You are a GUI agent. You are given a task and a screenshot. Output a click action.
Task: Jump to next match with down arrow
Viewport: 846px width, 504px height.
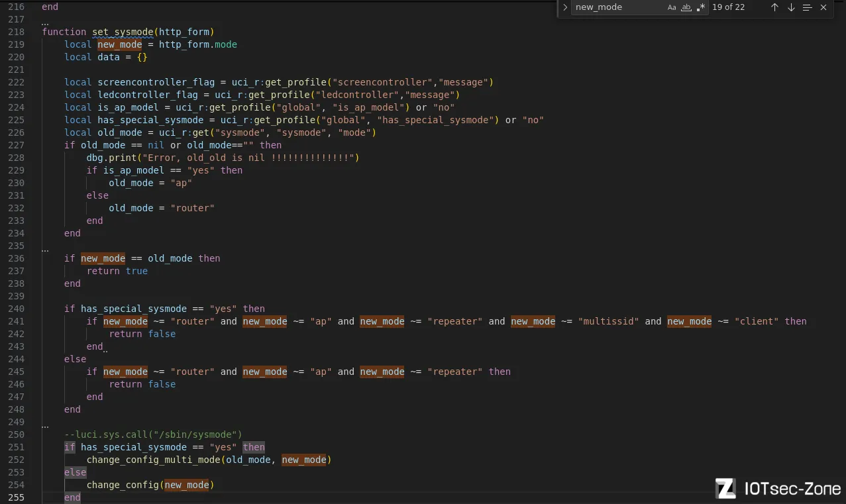[791, 7]
